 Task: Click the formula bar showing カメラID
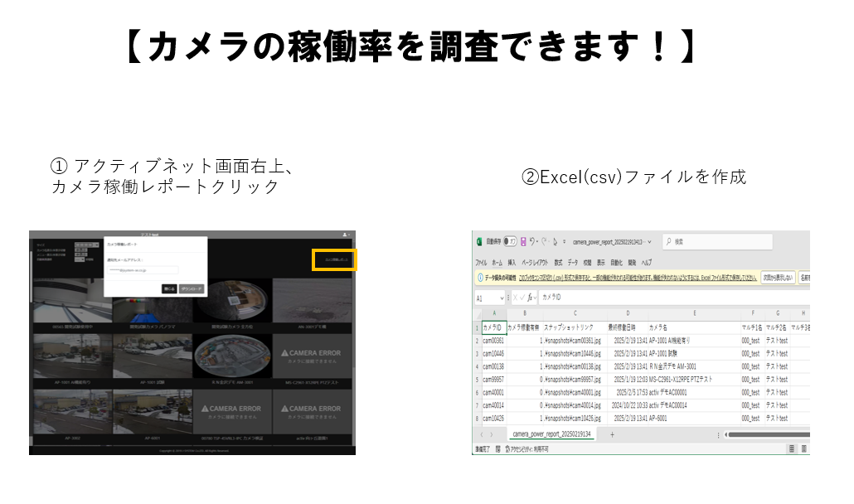point(674,298)
